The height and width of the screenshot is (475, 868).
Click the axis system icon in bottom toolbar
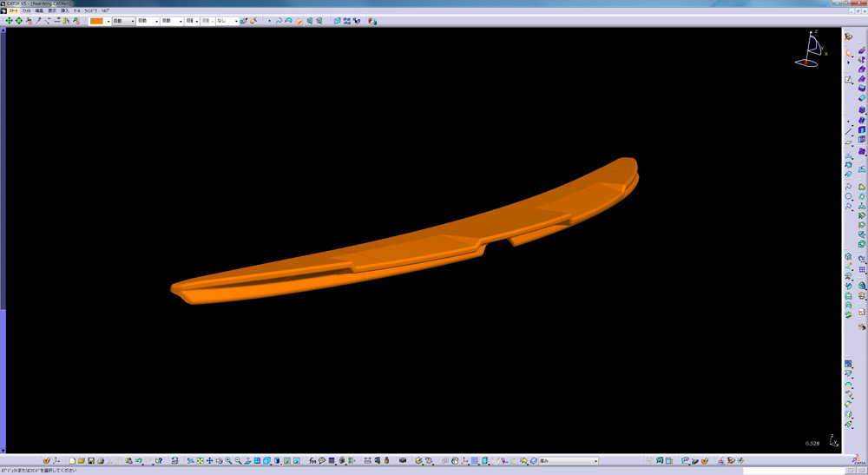[464, 460]
